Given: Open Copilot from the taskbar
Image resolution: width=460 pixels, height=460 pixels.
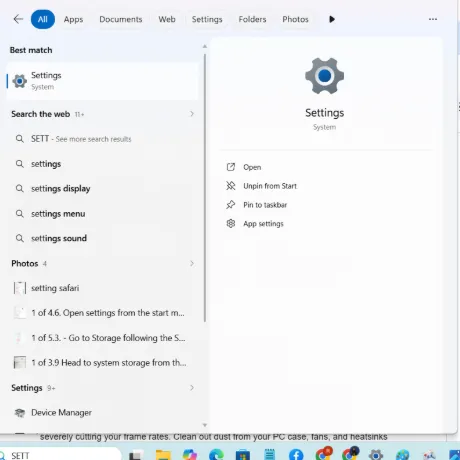Looking at the screenshot, I should point(190,455).
